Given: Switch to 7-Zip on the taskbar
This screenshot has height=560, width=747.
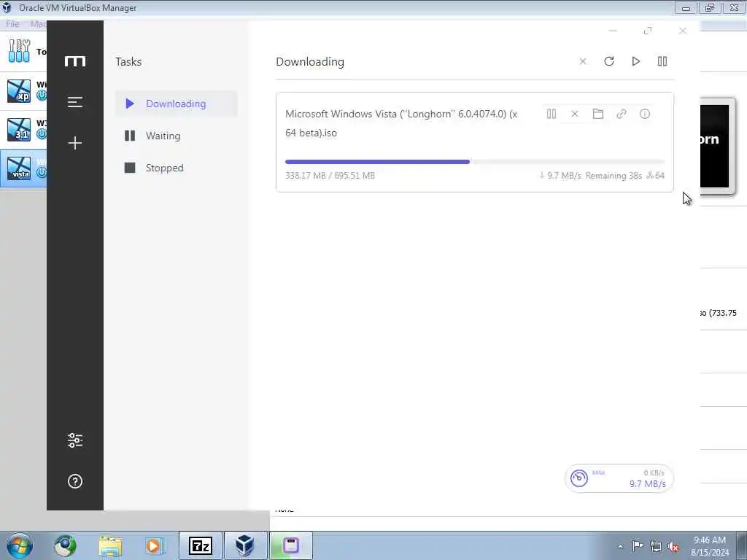Looking at the screenshot, I should click(x=201, y=545).
